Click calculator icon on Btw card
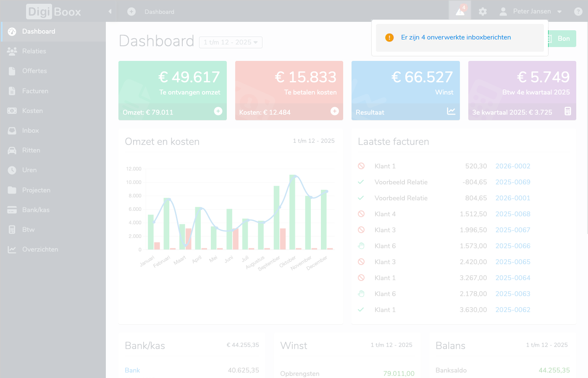The width and height of the screenshot is (588, 378). (568, 111)
